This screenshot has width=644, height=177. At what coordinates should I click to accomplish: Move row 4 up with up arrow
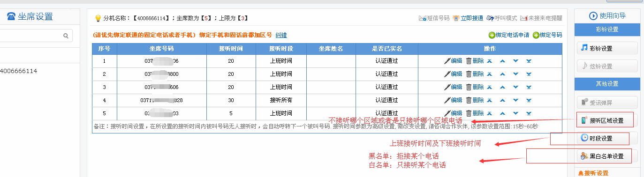coord(502,100)
